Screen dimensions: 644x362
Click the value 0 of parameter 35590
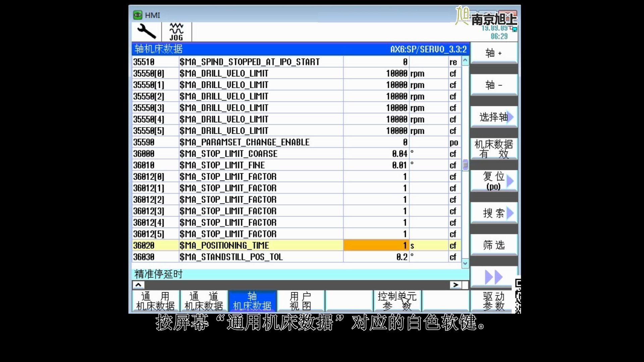tap(376, 142)
